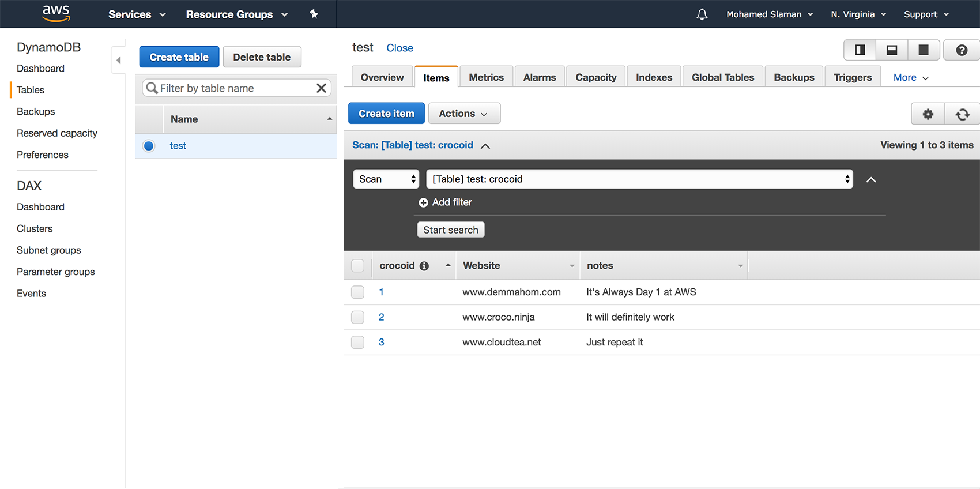Clear the table name filter with X
The height and width of the screenshot is (489, 980).
click(x=321, y=88)
